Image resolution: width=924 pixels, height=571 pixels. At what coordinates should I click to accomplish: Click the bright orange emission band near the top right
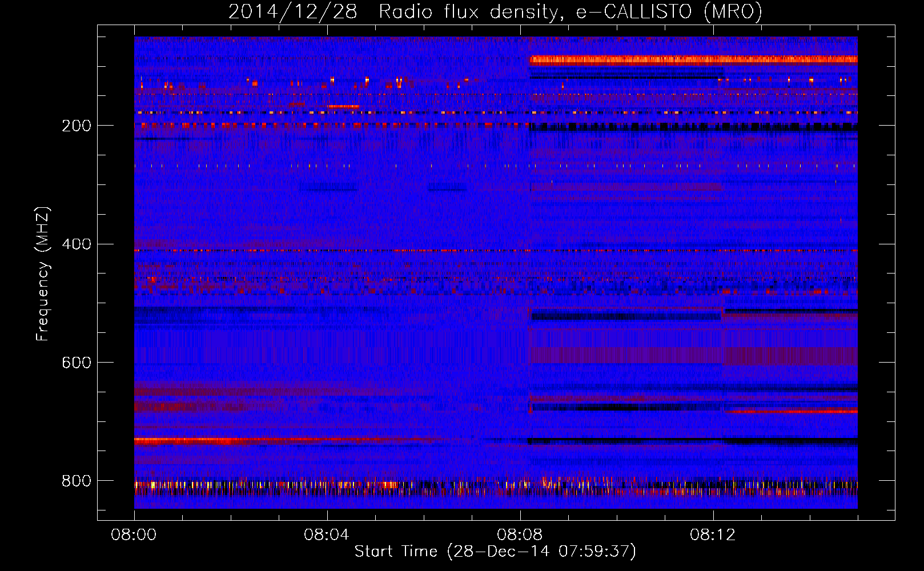[x=693, y=59]
